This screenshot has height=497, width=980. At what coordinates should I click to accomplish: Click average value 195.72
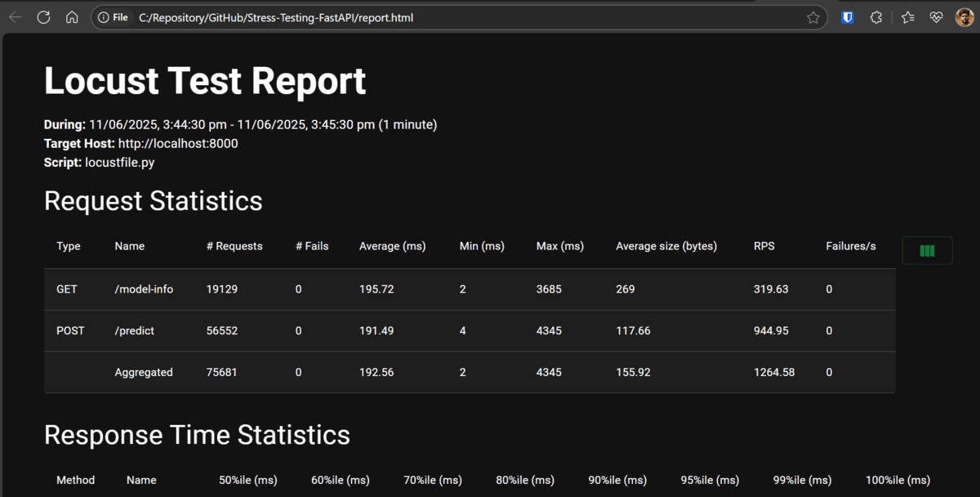[376, 289]
